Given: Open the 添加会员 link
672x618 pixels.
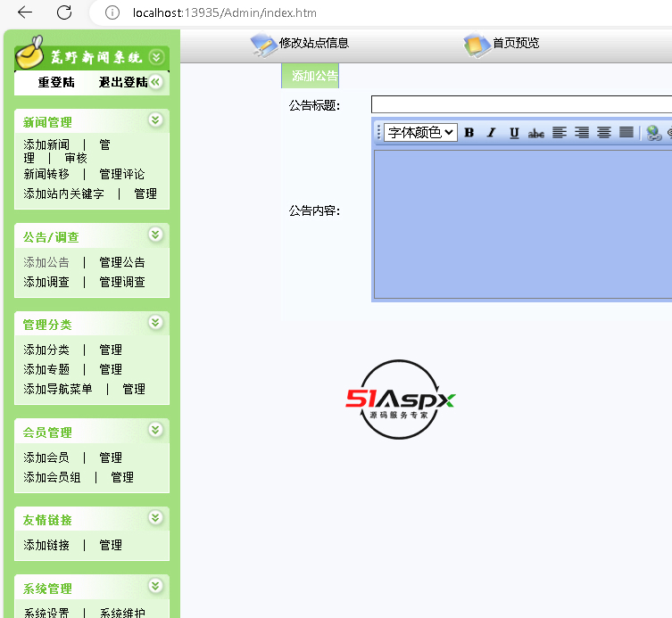Looking at the screenshot, I should click(46, 457).
